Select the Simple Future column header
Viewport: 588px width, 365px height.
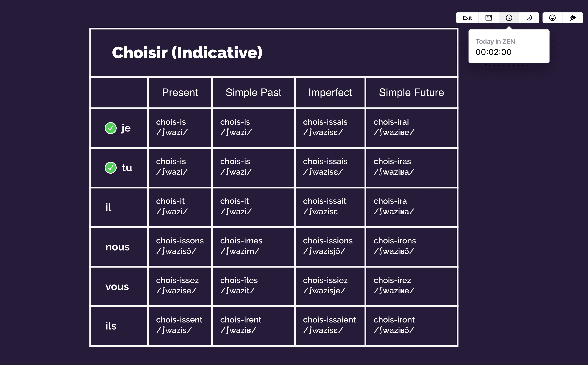point(411,92)
